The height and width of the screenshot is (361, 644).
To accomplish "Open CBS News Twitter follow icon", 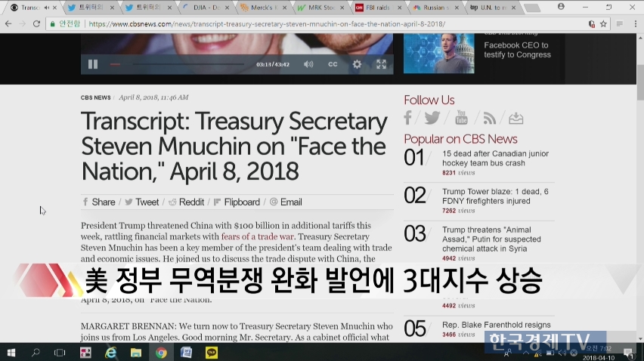I will coord(432,118).
